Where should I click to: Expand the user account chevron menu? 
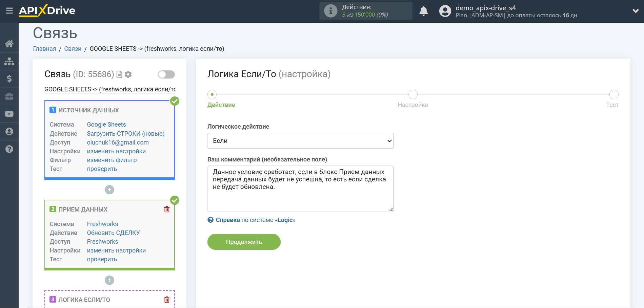(x=636, y=11)
